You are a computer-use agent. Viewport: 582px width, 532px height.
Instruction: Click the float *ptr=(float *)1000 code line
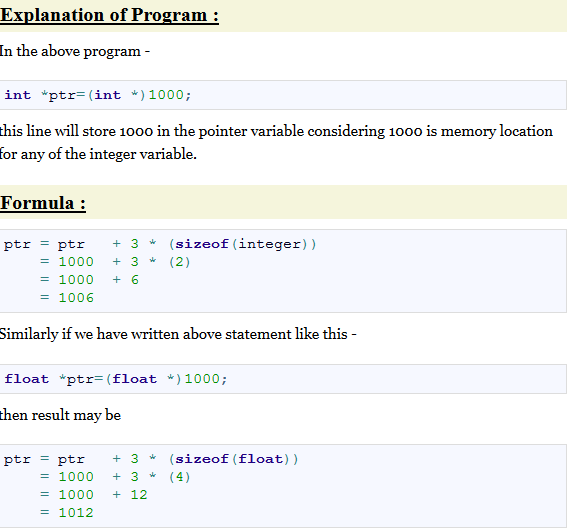tap(115, 379)
